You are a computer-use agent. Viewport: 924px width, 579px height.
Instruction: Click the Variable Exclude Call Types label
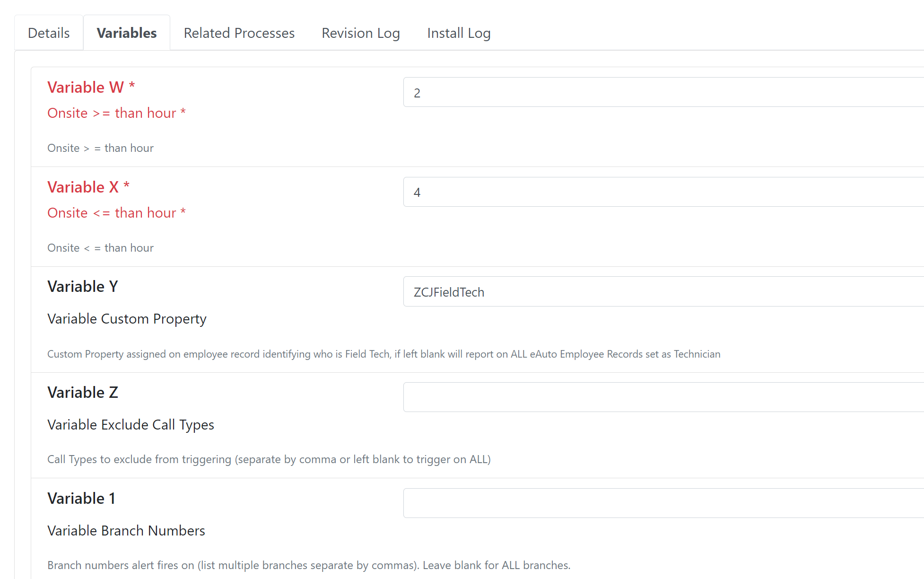point(131,425)
